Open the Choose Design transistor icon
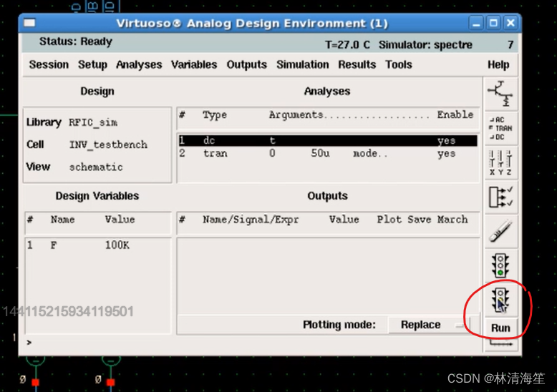Screen dimensions: 557x392 tap(500, 94)
